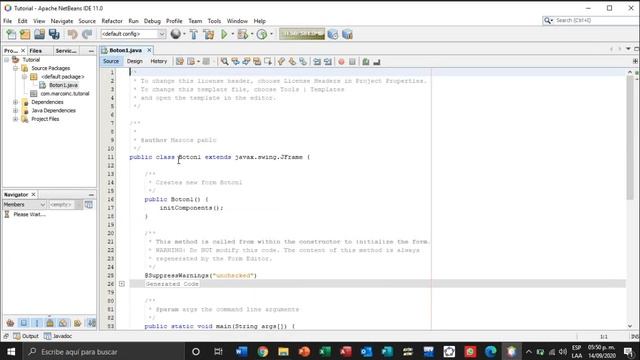640x360 pixels.
Task: Run the project with the green play icon
Action: click(224, 34)
